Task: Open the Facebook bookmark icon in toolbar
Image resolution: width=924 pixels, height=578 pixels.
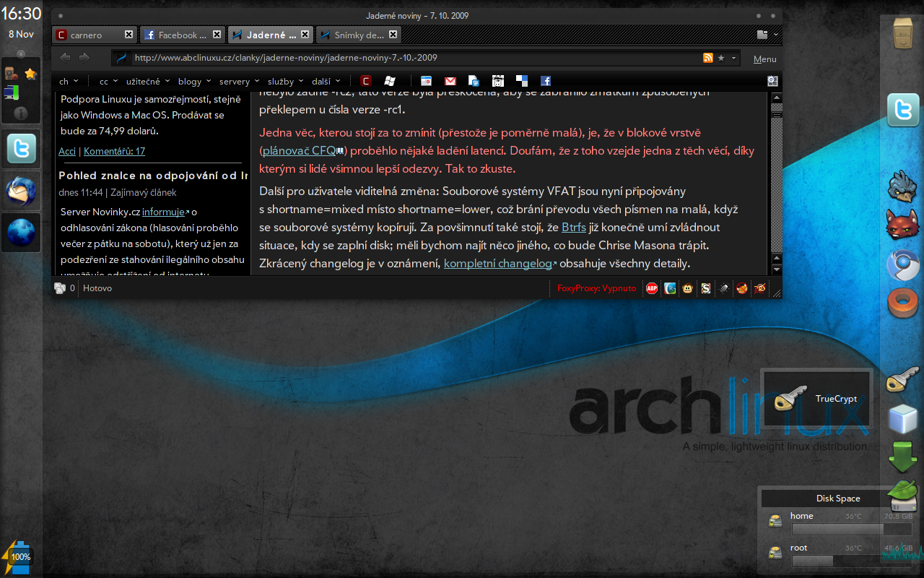Action: click(x=546, y=82)
